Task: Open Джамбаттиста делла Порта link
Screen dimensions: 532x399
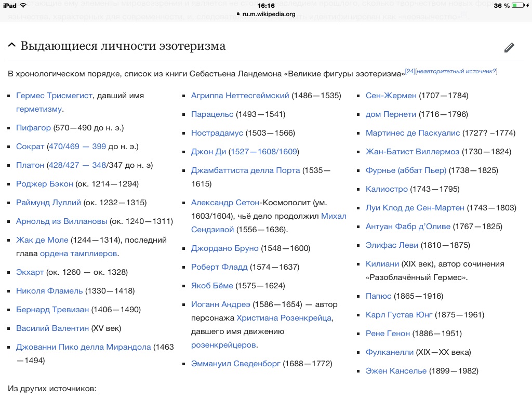Action: [245, 170]
